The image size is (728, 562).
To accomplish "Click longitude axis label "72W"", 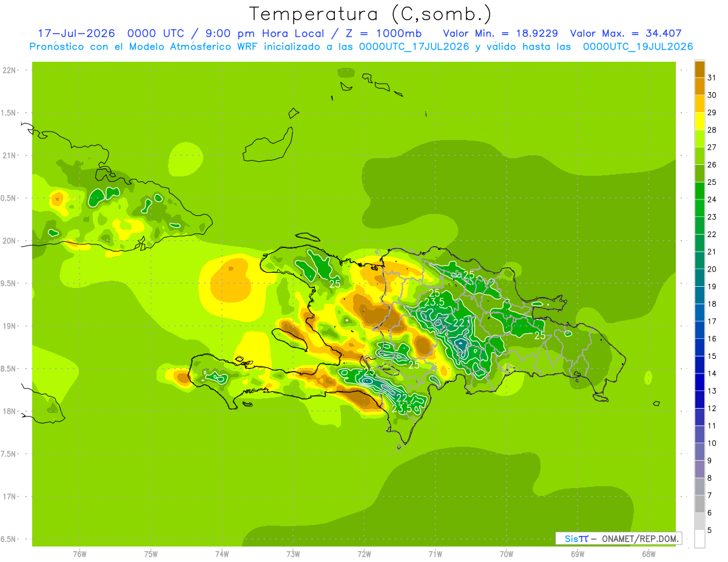I will (365, 554).
